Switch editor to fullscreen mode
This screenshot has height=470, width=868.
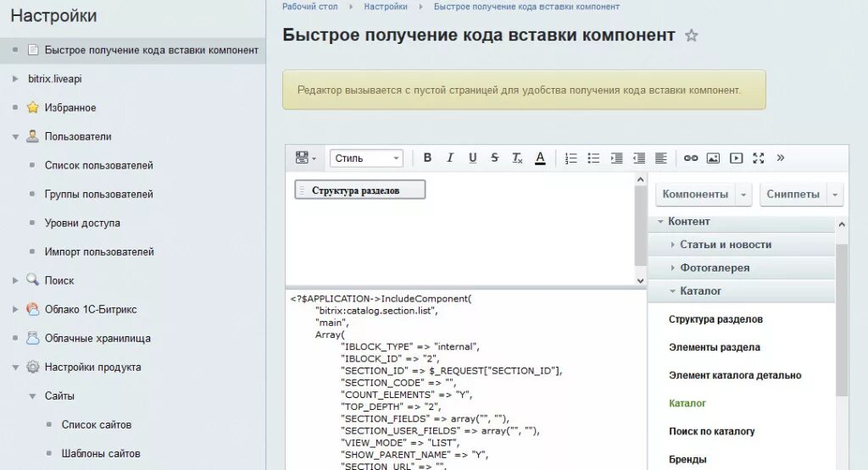[759, 158]
